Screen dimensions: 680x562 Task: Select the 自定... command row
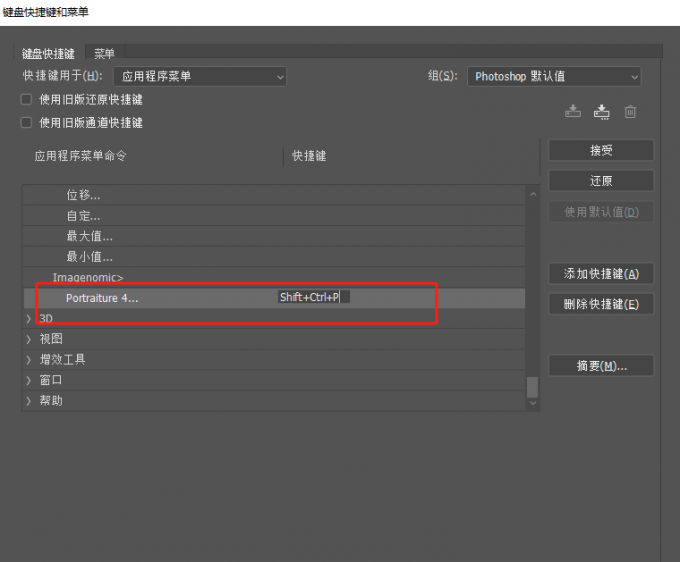click(x=274, y=216)
